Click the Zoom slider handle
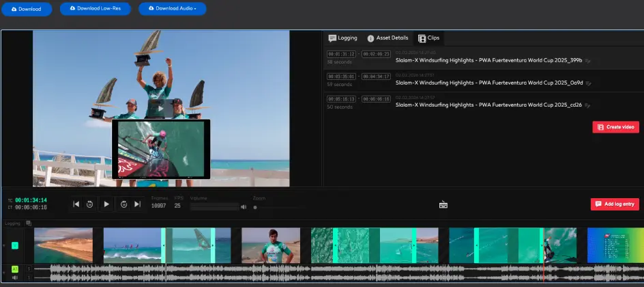Image resolution: width=644 pixels, height=287 pixels. point(255,207)
